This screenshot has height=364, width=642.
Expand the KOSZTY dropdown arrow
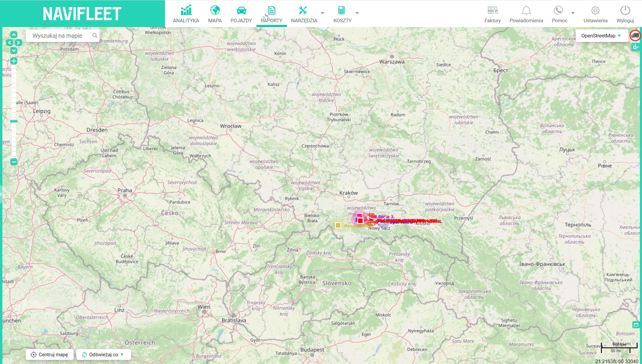pyautogui.click(x=357, y=13)
